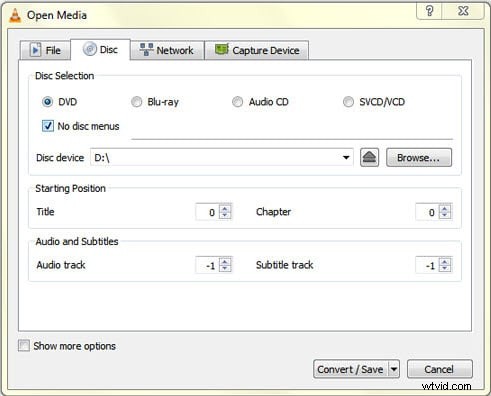491x396 pixels.
Task: Click the Chapter number field
Action: [427, 212]
